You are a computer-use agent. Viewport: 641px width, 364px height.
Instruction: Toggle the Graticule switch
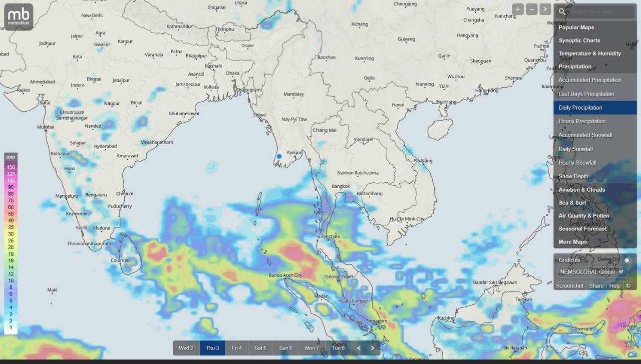pyautogui.click(x=627, y=260)
